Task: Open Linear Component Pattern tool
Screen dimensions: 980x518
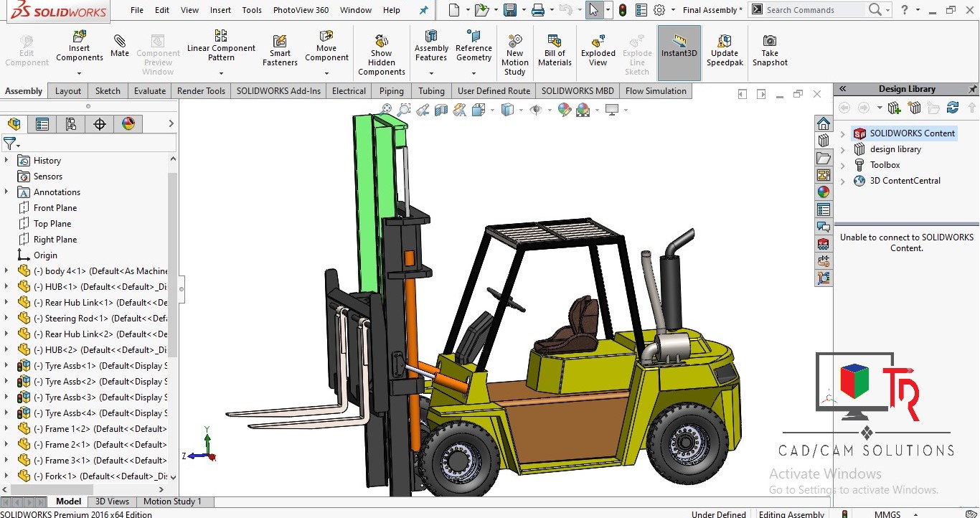Action: click(221, 46)
